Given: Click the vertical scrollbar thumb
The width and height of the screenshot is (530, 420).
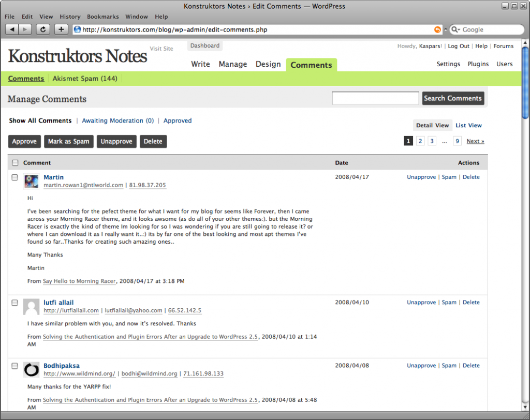Looking at the screenshot, I should (x=525, y=83).
